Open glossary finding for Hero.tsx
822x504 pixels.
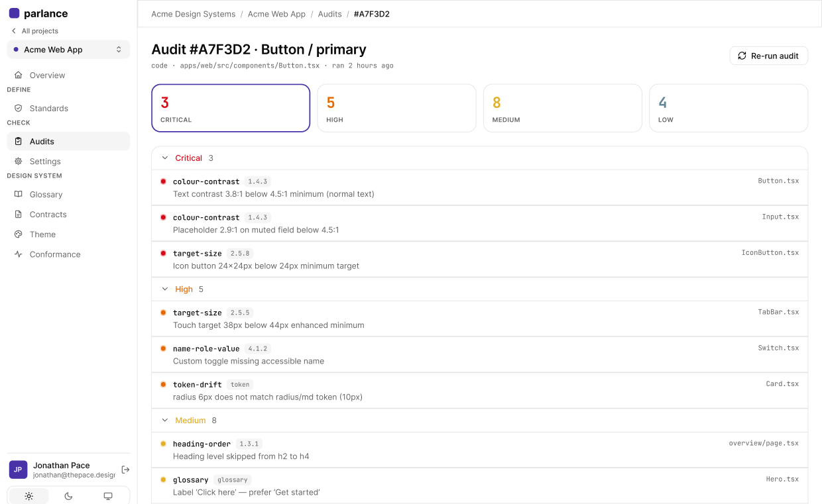(479, 485)
